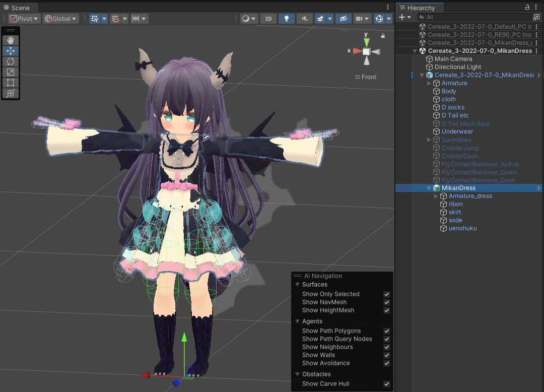Open the Pivot mode dropdown
The width and height of the screenshot is (544, 392).
(x=24, y=18)
